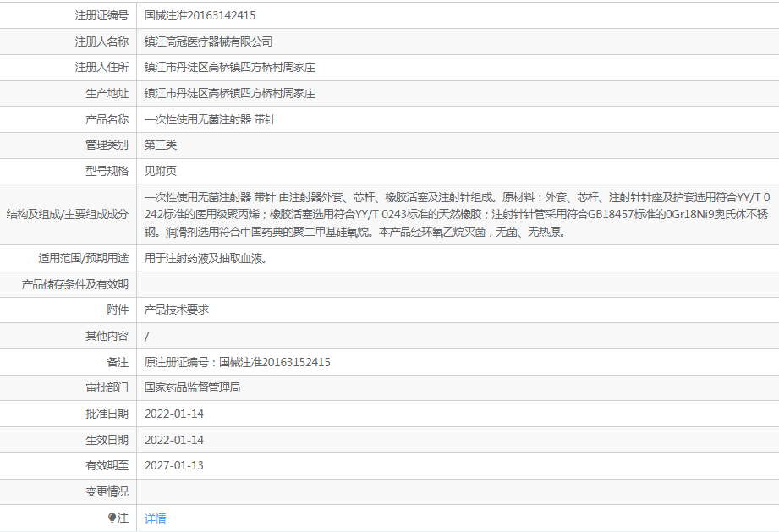The height and width of the screenshot is (532, 779).
Task: Select registrant name 镇江高冠医疗器械有限公司
Action: [208, 41]
